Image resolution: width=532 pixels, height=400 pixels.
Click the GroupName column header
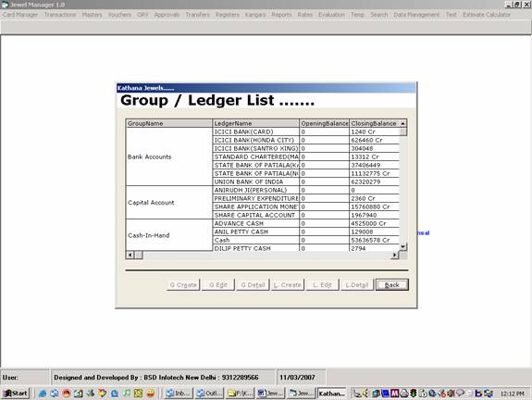169,123
